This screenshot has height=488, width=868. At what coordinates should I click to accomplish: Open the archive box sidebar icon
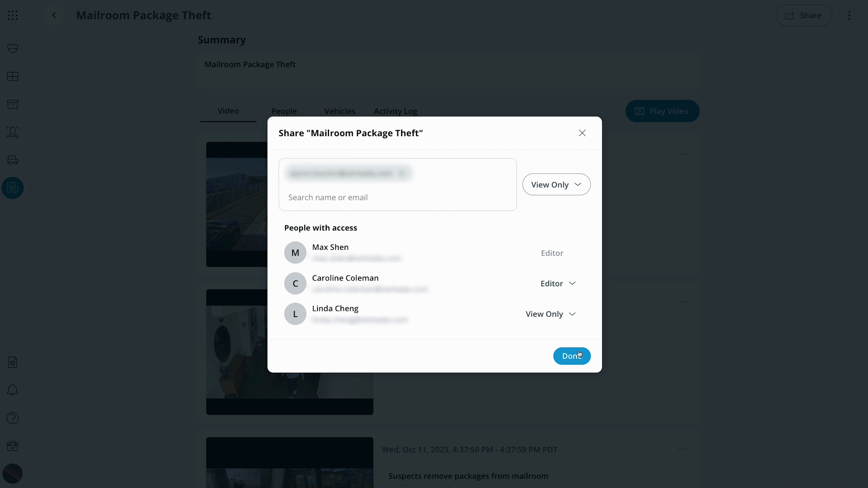(x=12, y=104)
